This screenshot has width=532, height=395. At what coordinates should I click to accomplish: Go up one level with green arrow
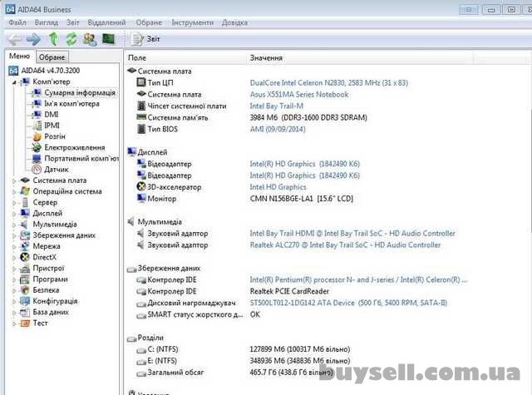click(x=53, y=39)
